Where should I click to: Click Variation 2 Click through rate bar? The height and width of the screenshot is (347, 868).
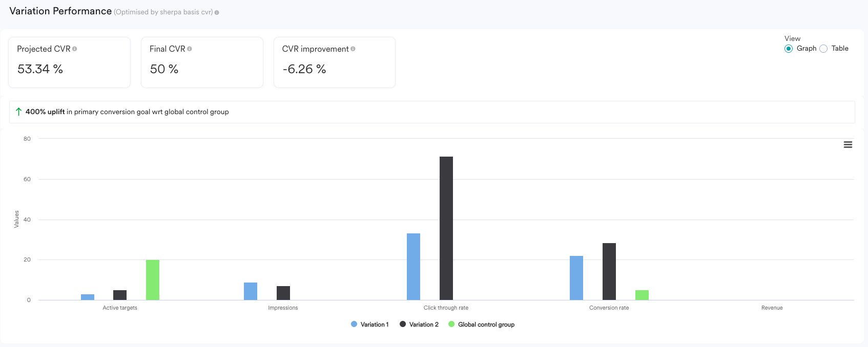pos(446,228)
